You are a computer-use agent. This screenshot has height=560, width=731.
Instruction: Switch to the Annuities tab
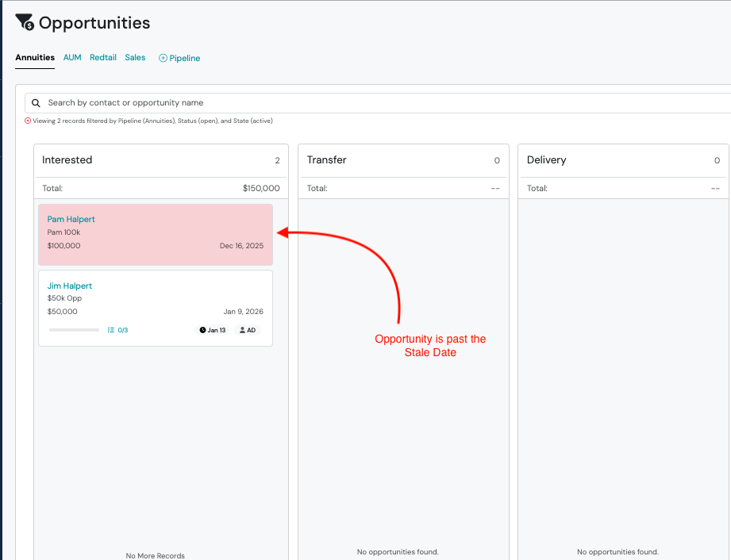(35, 57)
